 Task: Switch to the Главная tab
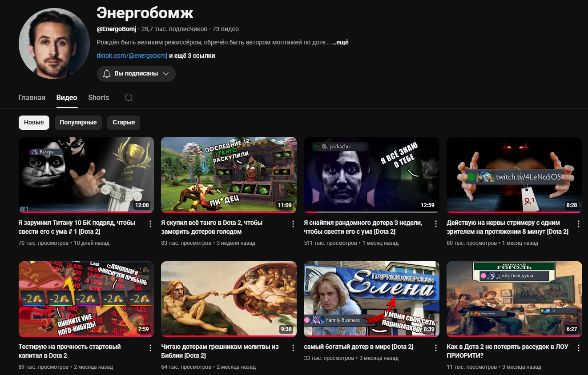pyautogui.click(x=32, y=98)
